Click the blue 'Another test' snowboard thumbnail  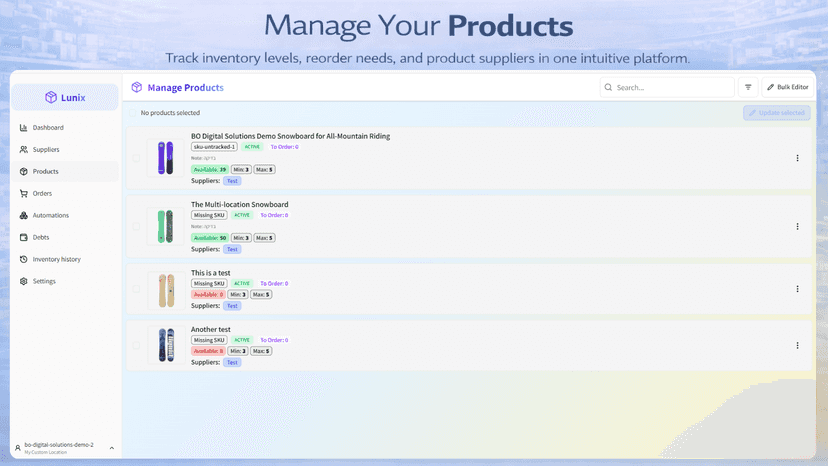tap(166, 346)
